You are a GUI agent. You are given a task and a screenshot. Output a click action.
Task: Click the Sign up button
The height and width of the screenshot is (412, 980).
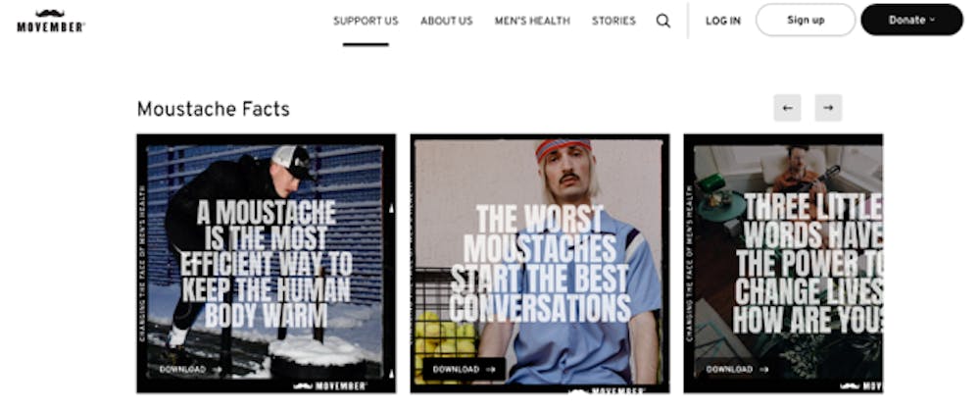click(806, 20)
